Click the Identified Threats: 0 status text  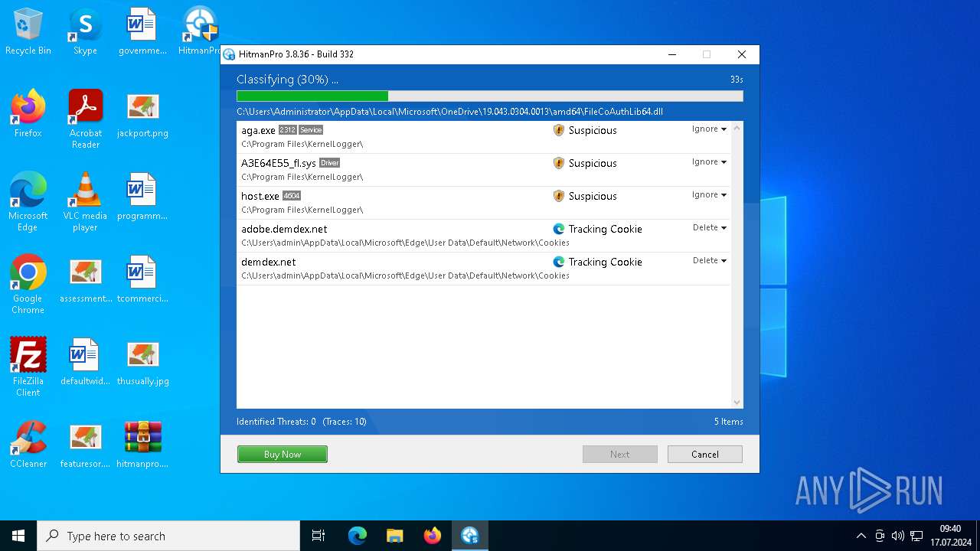(276, 422)
